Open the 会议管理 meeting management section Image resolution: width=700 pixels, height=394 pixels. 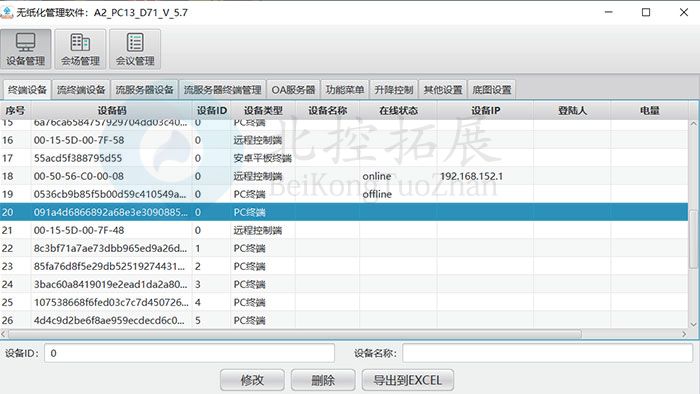click(x=135, y=49)
